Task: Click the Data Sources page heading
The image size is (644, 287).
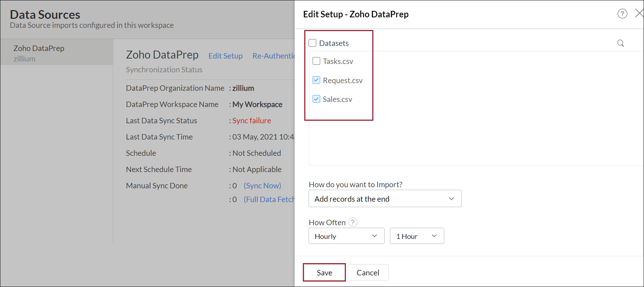Action: (45, 14)
